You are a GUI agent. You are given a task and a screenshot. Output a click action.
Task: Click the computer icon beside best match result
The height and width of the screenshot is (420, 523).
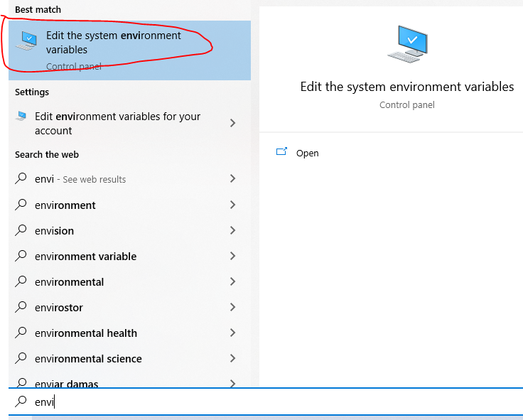pos(26,41)
